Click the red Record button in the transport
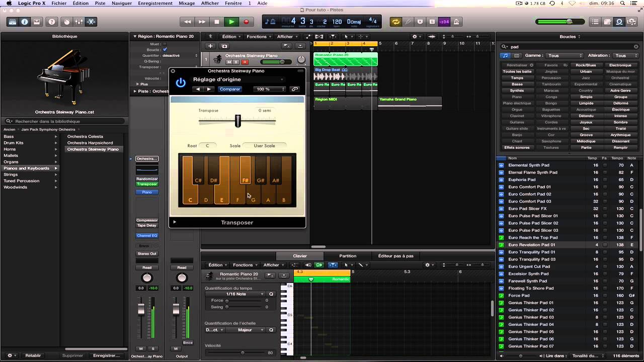This screenshot has height=362, width=644. pyautogui.click(x=246, y=22)
